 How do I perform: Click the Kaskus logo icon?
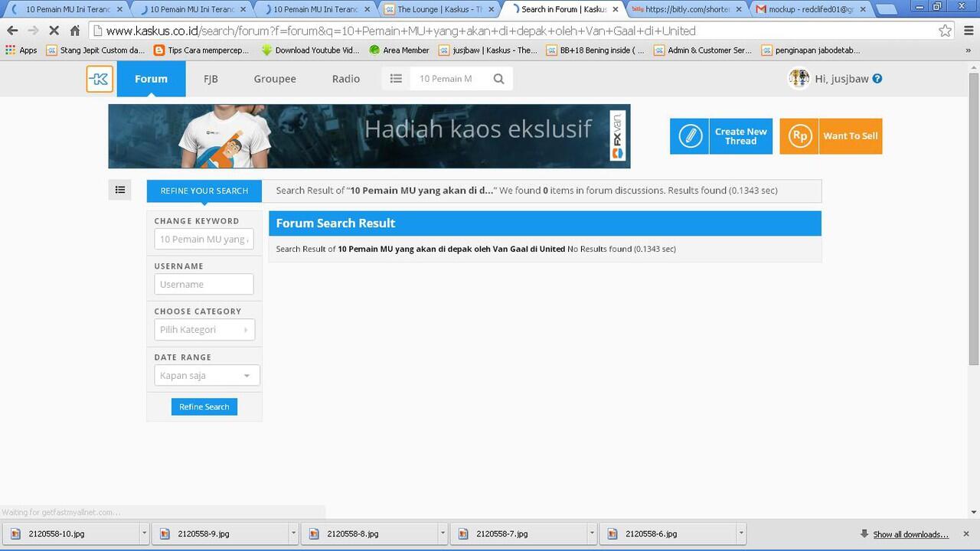(x=100, y=79)
